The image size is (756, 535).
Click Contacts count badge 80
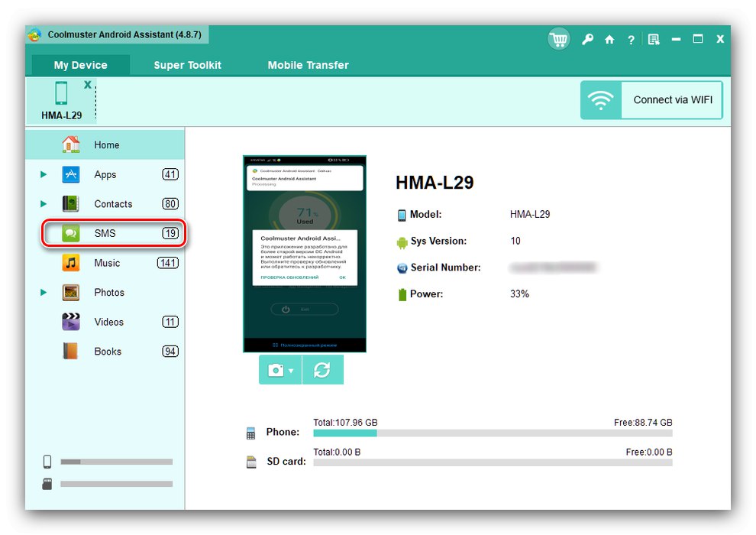(170, 203)
